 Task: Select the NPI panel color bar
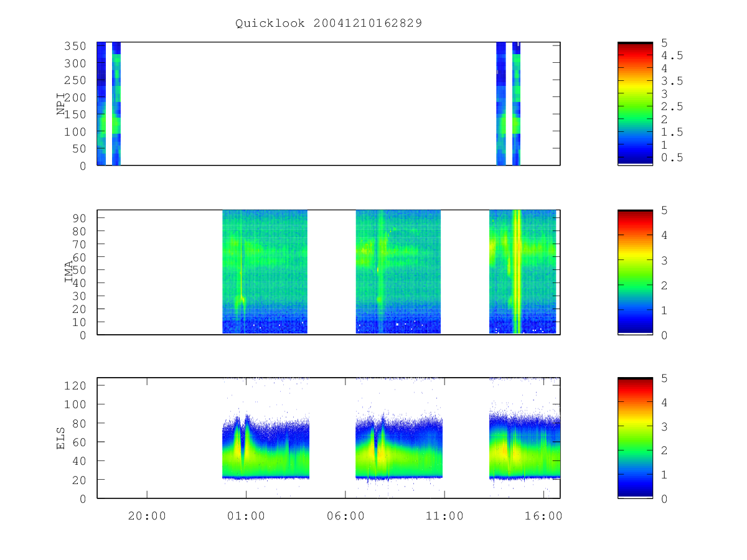coord(635,104)
